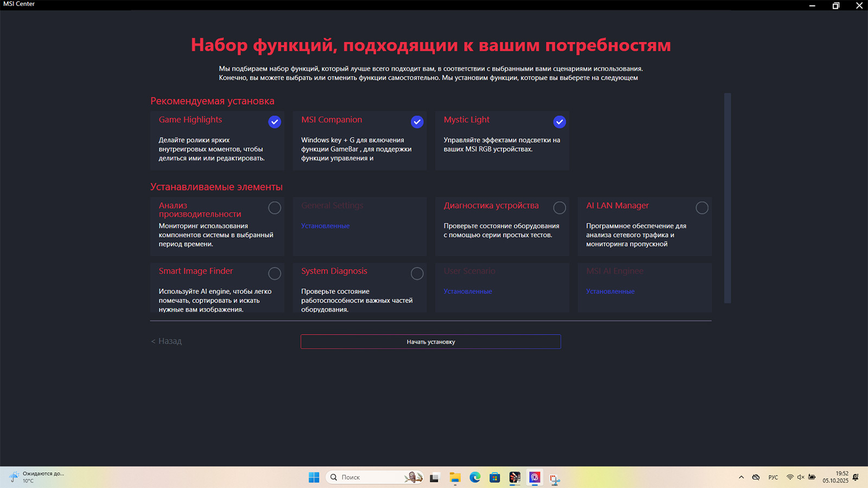Click the Начать установку button
868x488 pixels.
point(431,342)
